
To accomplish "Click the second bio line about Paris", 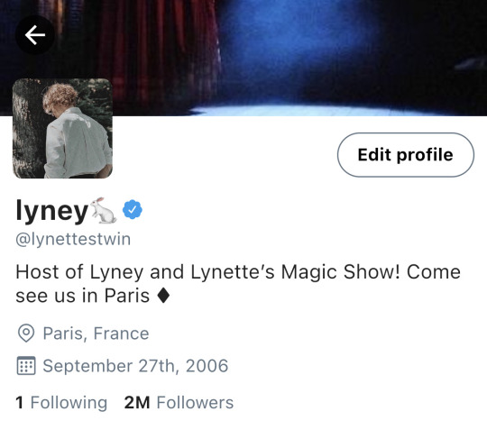I will click(x=93, y=296).
